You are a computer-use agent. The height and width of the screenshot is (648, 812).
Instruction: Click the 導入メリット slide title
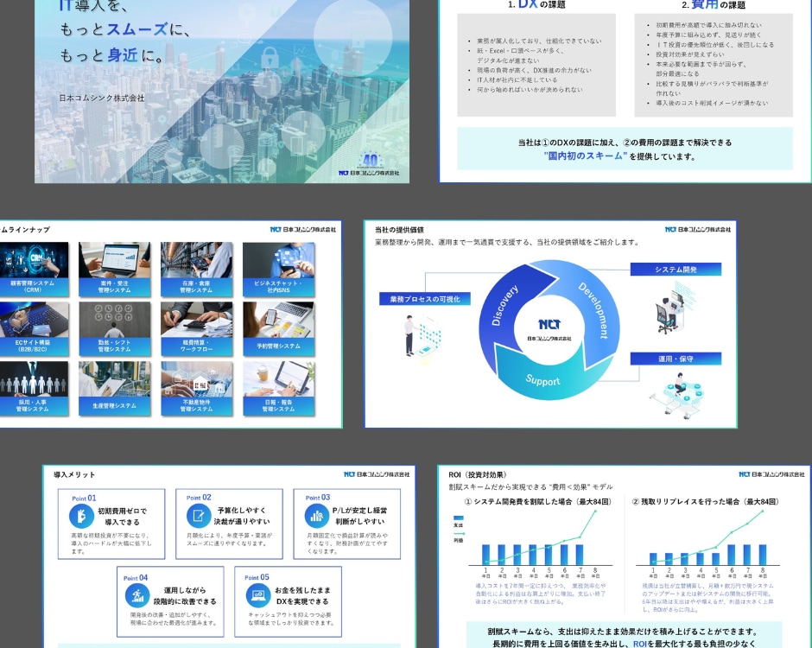tap(74, 474)
